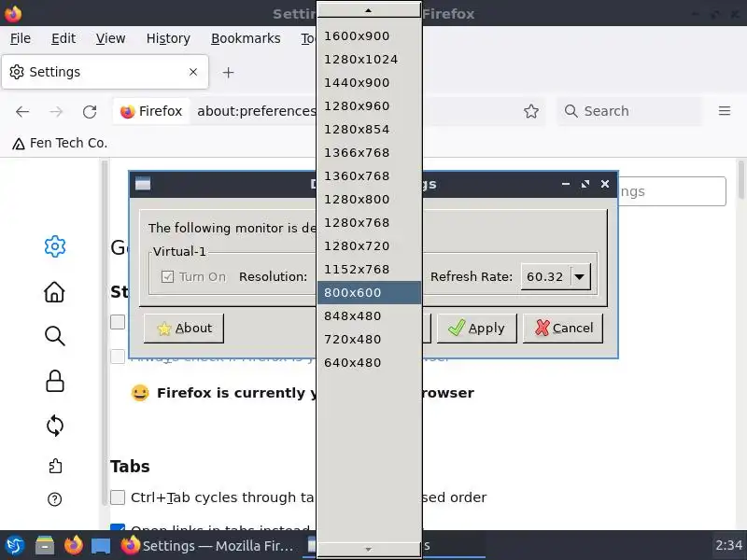Toggle the first Startup checkbox

click(x=118, y=322)
